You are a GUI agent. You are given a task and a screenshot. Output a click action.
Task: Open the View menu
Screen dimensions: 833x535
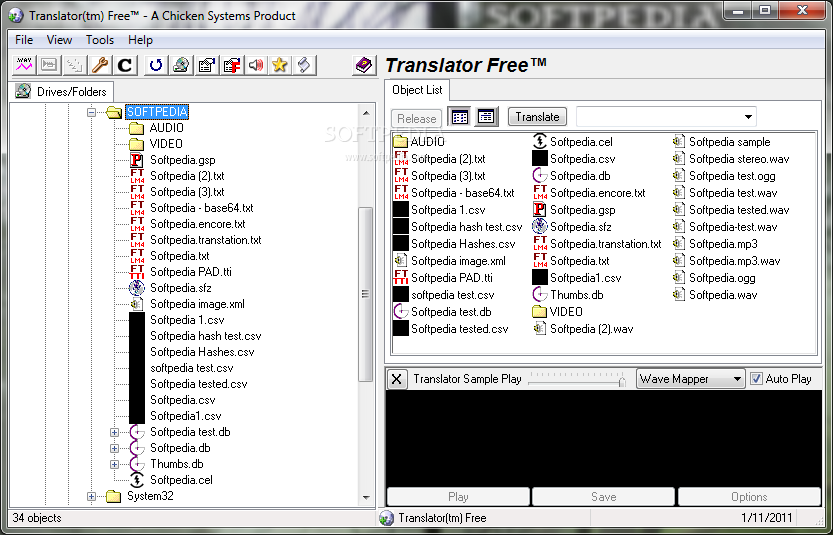[59, 40]
